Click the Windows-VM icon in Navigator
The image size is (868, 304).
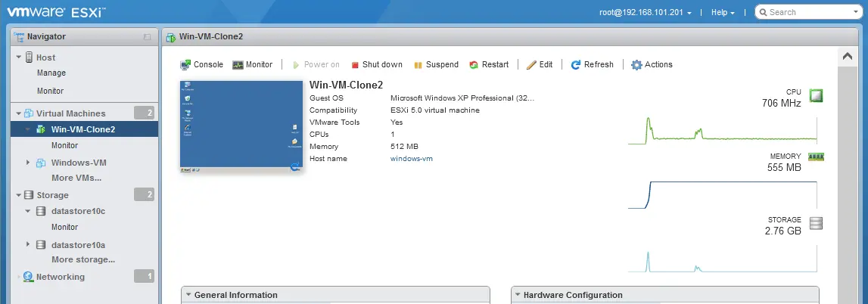[42, 163]
